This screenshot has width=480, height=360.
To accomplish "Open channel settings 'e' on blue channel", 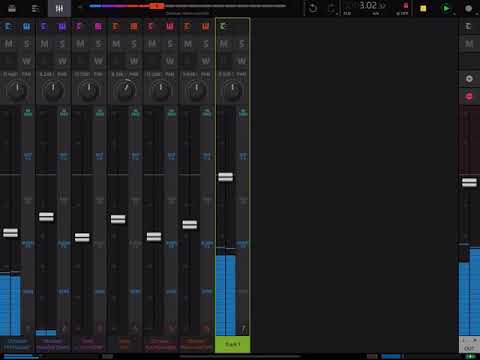I will [x=9, y=27].
